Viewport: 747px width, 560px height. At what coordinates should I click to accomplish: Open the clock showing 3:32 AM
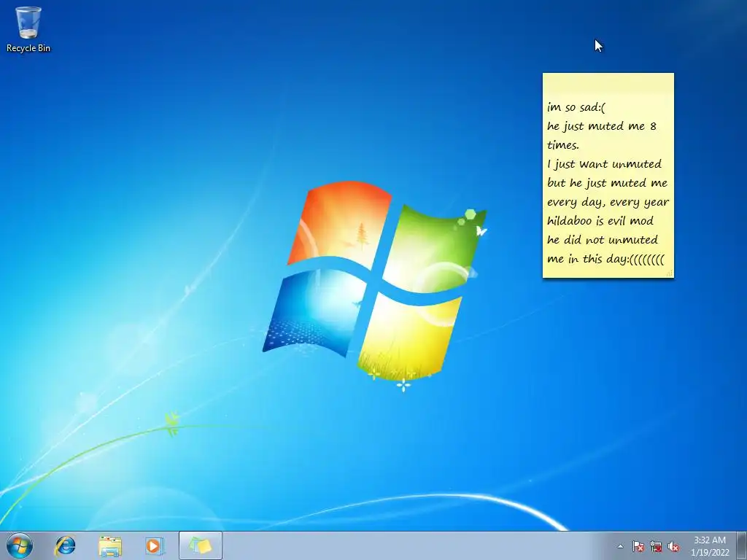(710, 546)
